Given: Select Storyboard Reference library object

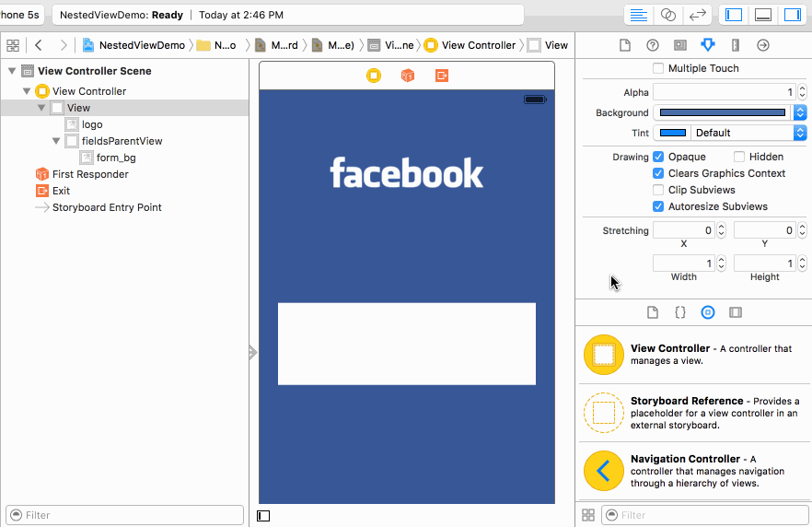Looking at the screenshot, I should click(693, 413).
